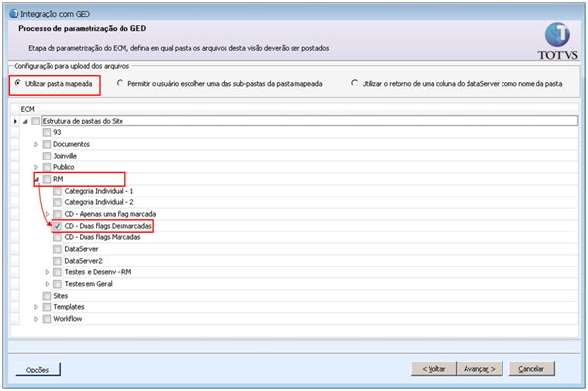Viewport: 588px width, 391px height.
Task: Uncheck CD - Duas flags Desmarcadas checkbox
Action: (57, 226)
